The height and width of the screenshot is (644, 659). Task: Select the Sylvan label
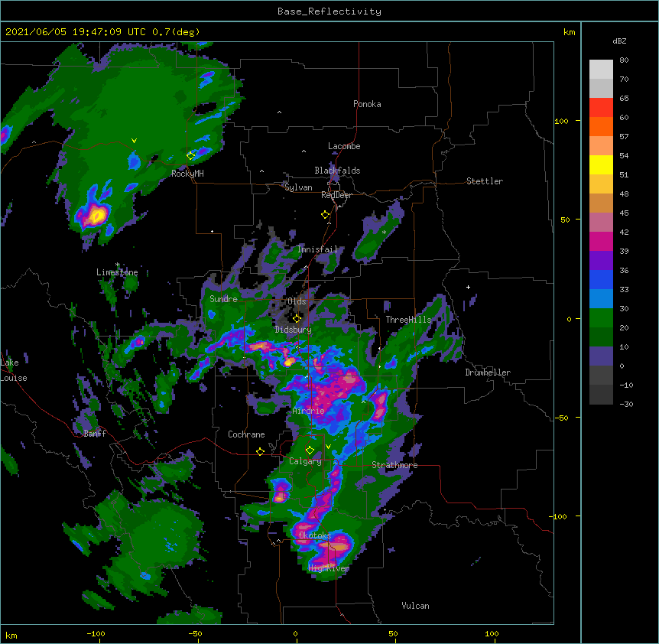298,187
